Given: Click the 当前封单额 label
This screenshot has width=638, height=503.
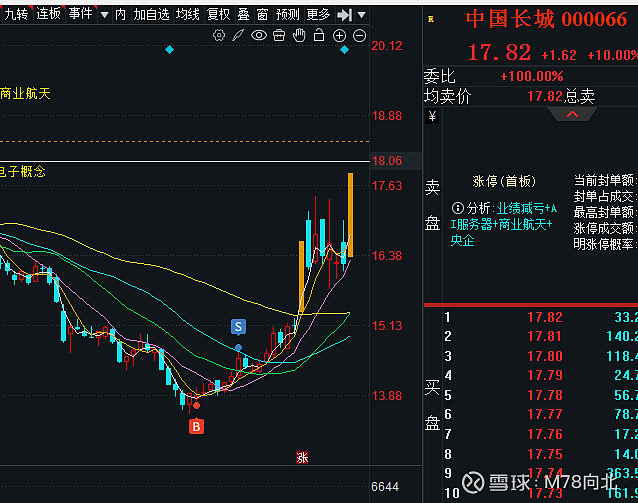Looking at the screenshot, I should pyautogui.click(x=605, y=180).
